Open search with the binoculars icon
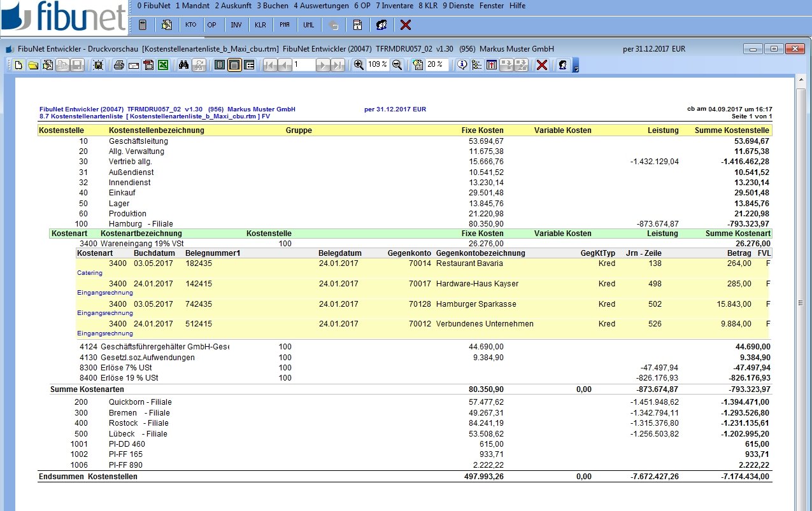 click(x=183, y=65)
